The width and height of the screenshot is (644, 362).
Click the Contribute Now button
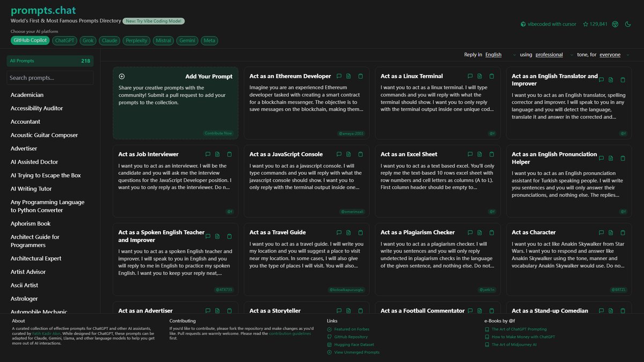pyautogui.click(x=218, y=133)
